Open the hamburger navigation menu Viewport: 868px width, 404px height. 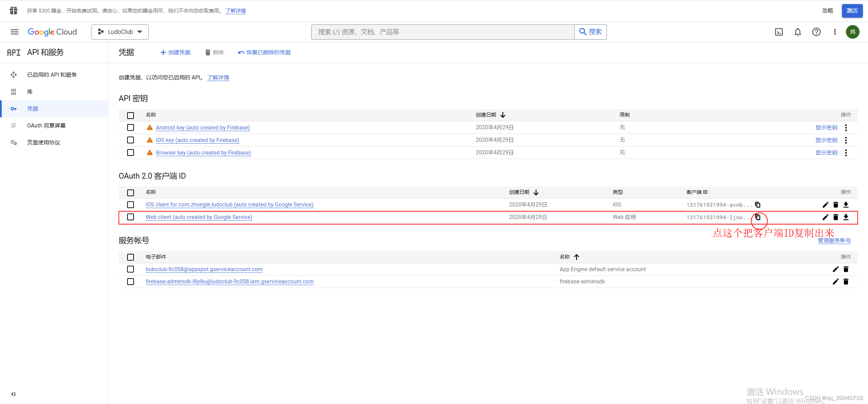14,32
